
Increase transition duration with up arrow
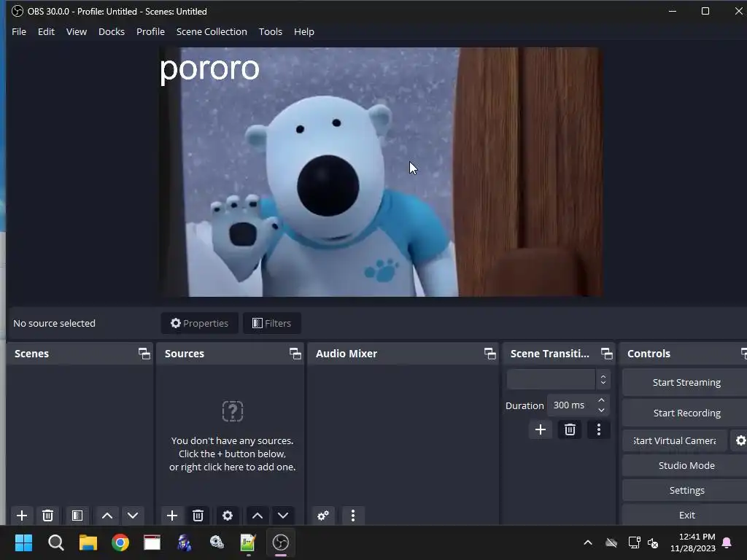[601, 400]
